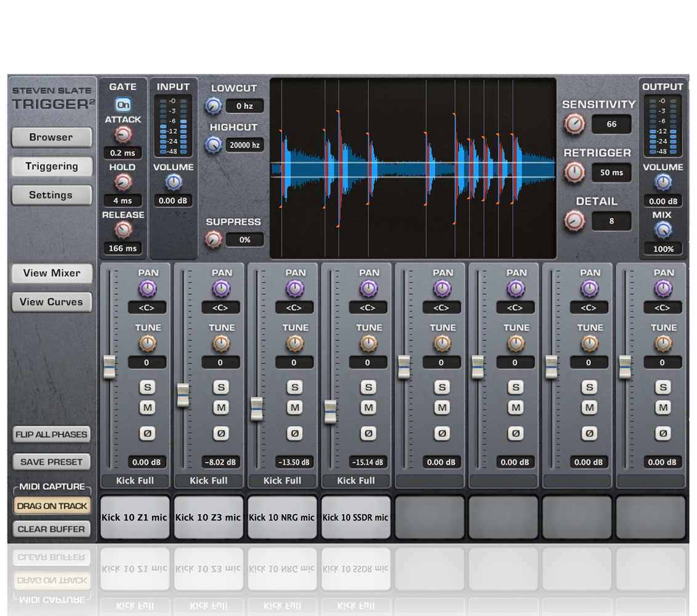
Task: Click the Clear Buffer button
Action: [x=52, y=529]
